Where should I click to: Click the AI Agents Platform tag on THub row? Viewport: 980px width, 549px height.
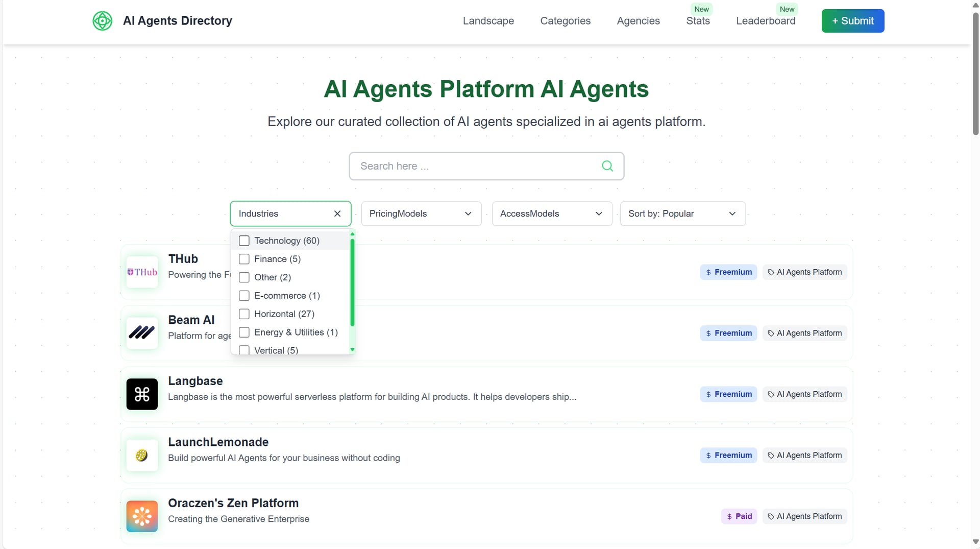pyautogui.click(x=804, y=272)
